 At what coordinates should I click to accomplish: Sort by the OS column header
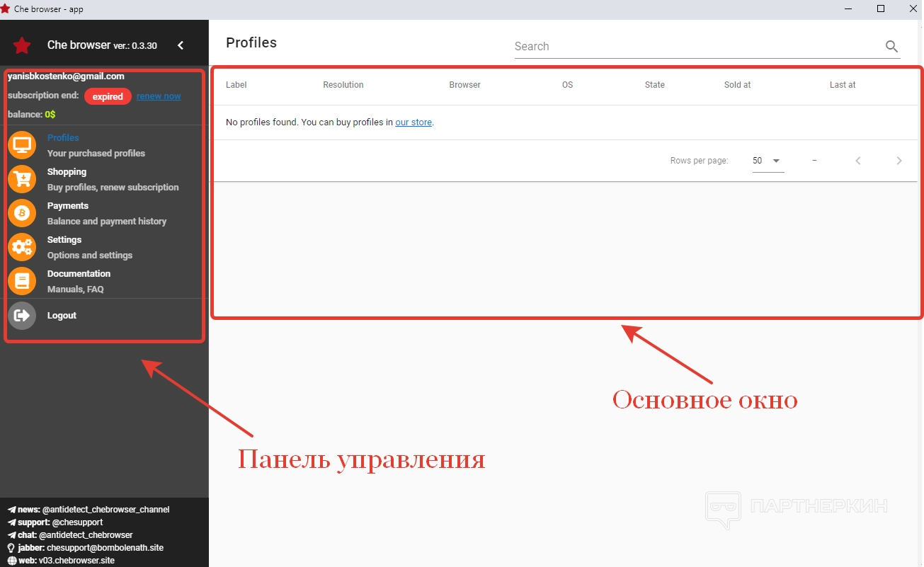pyautogui.click(x=567, y=85)
